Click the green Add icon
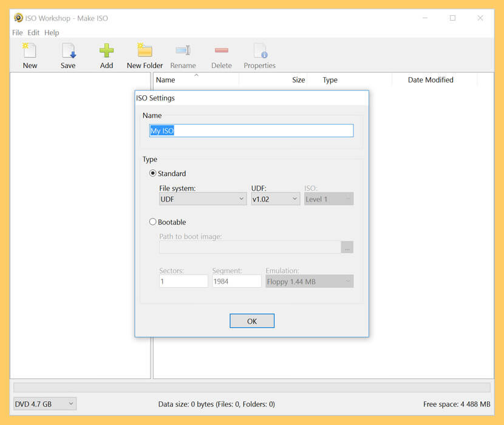 [x=106, y=51]
